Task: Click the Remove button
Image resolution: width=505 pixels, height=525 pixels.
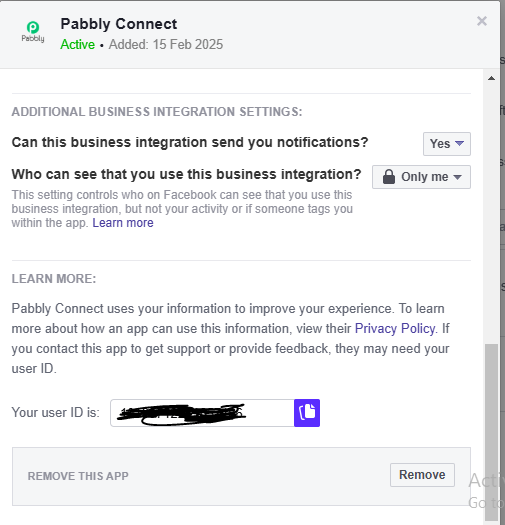Action: tap(422, 475)
